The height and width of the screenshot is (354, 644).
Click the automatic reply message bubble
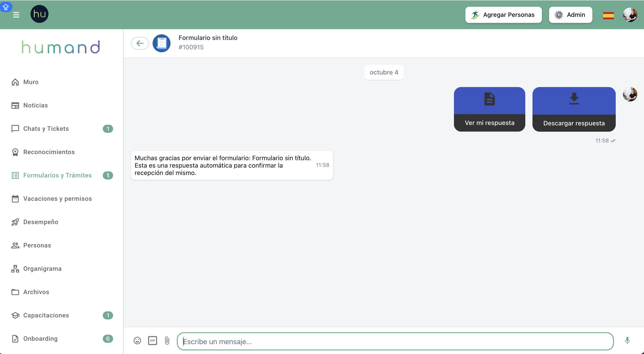coord(232,165)
